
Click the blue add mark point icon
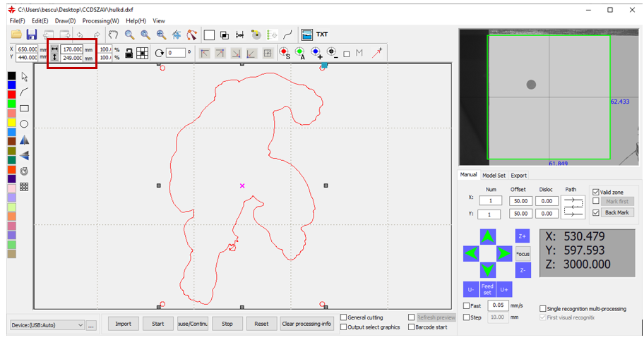point(316,53)
